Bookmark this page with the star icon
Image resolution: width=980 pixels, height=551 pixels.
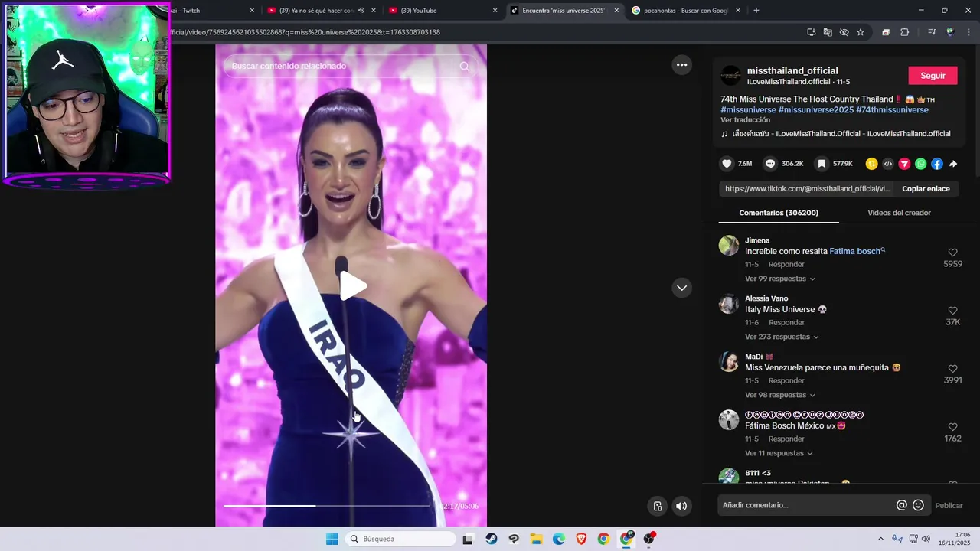click(x=861, y=32)
